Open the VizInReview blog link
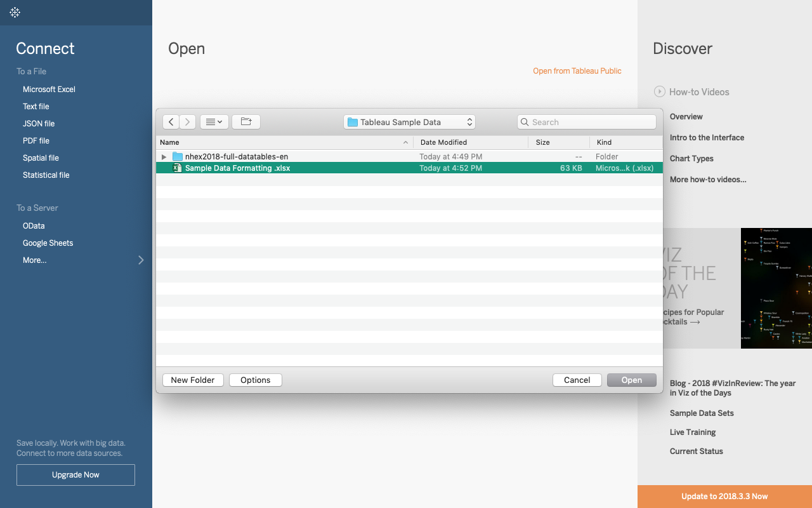The width and height of the screenshot is (812, 508). 733,388
